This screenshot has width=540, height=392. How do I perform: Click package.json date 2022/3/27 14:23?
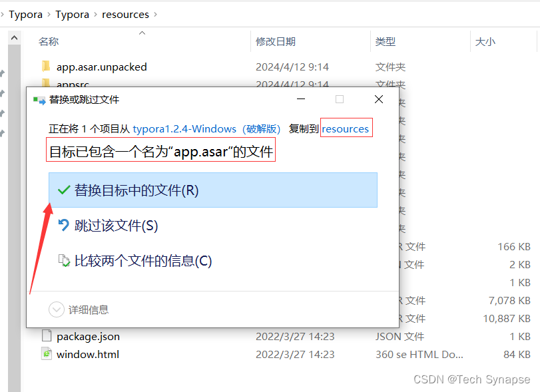[x=295, y=337]
